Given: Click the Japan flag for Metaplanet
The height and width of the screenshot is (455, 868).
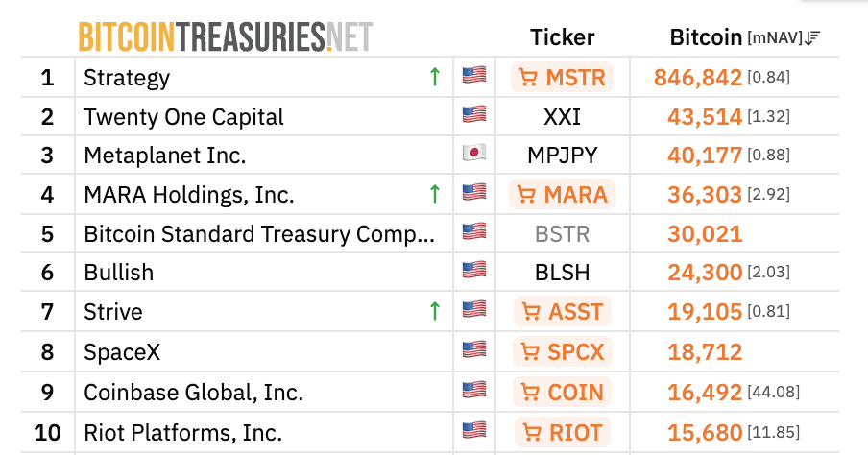Looking at the screenshot, I should [474, 153].
